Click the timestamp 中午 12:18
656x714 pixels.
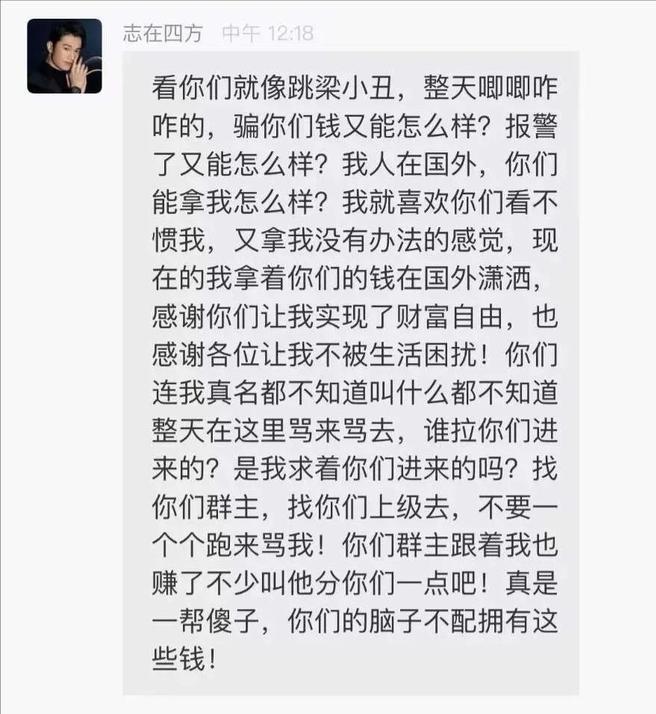[268, 33]
